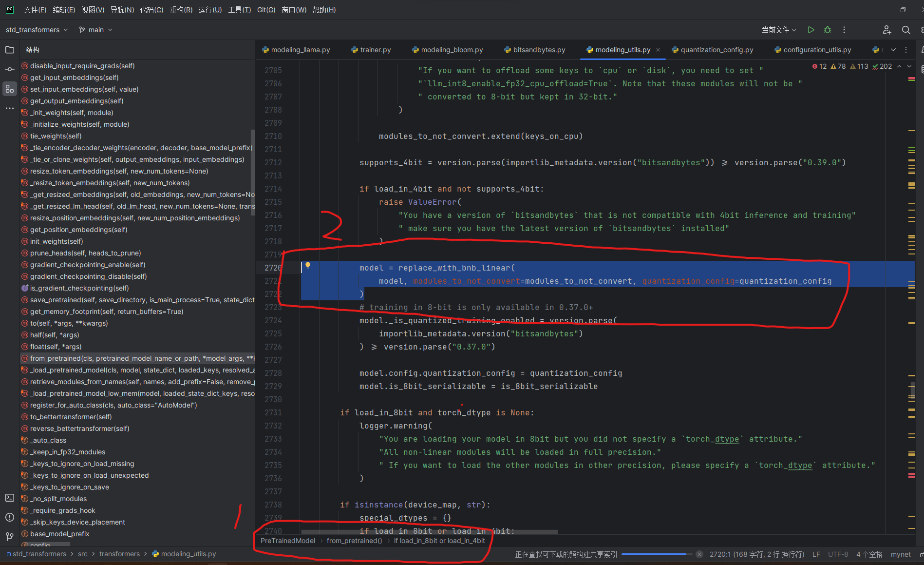Expand the std_transformers project dropdown
Screen dimensions: 924x565
37,30
